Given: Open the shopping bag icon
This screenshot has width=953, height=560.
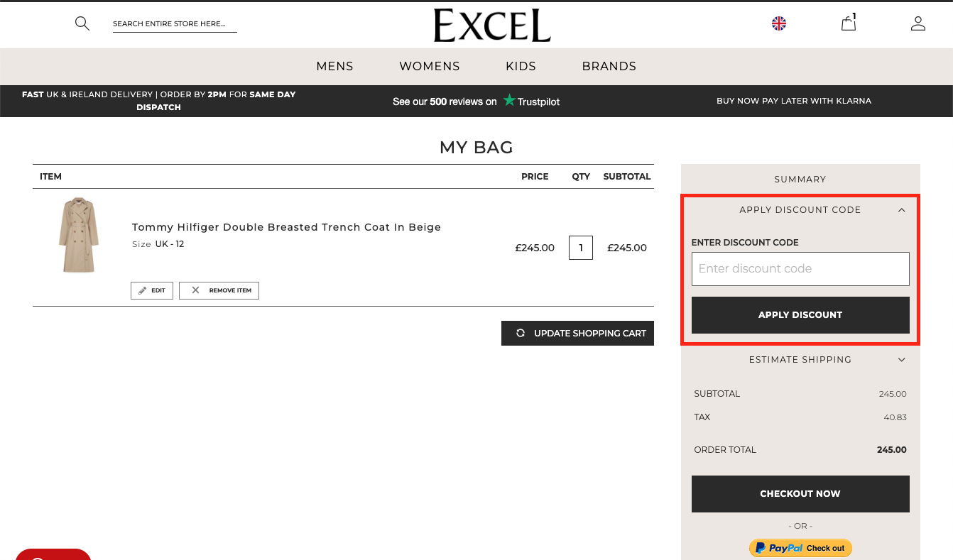Looking at the screenshot, I should 848,23.
